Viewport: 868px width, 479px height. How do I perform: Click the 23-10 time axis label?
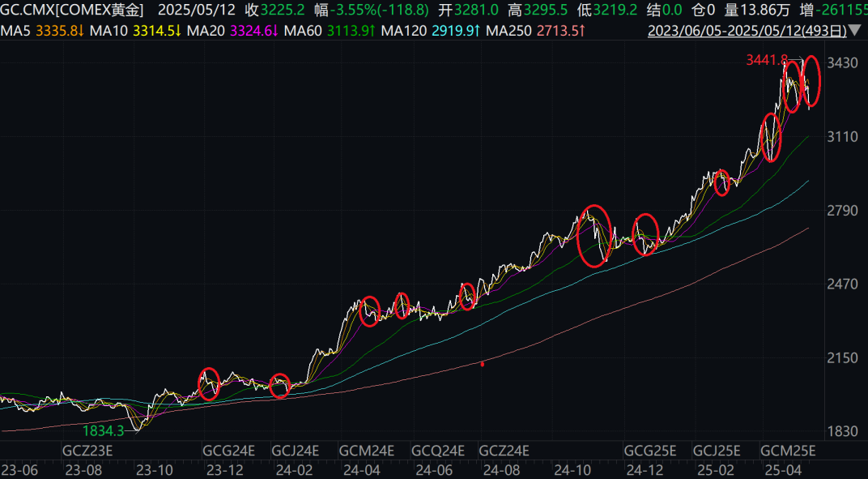tap(155, 470)
